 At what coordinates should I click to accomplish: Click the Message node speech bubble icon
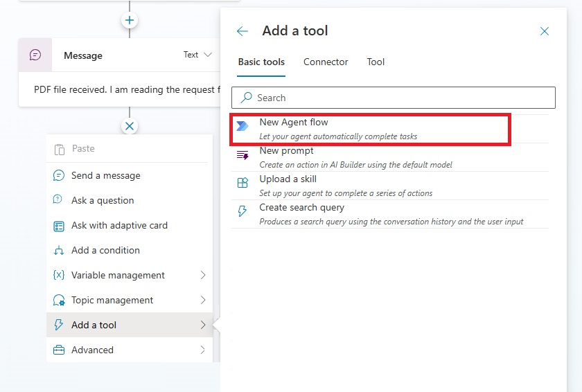click(35, 55)
